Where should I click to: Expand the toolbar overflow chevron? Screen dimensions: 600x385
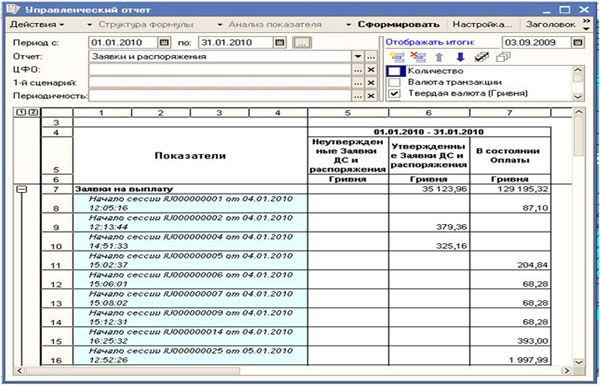pos(586,24)
